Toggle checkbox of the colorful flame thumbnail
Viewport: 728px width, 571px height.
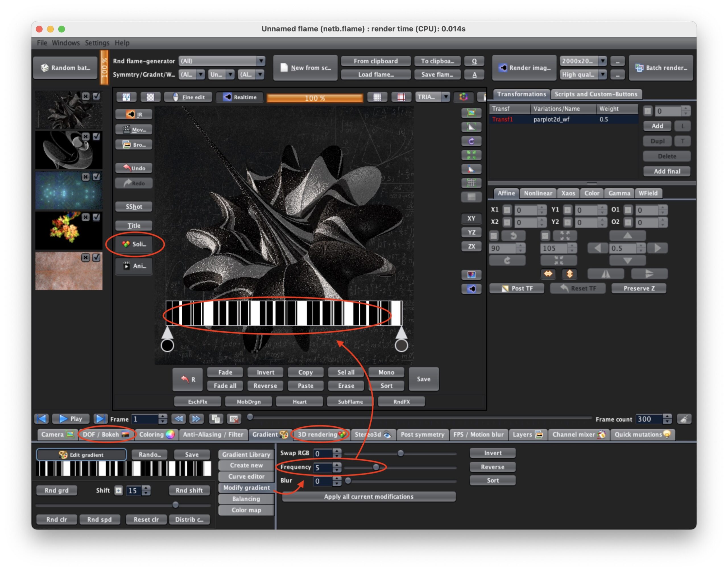click(96, 217)
